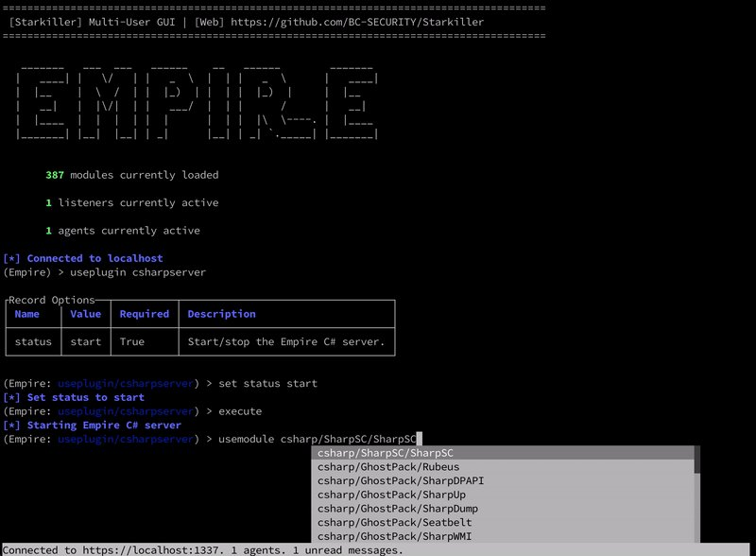Click the 'useplugin csharpserver' command line

pyautogui.click(x=105, y=272)
